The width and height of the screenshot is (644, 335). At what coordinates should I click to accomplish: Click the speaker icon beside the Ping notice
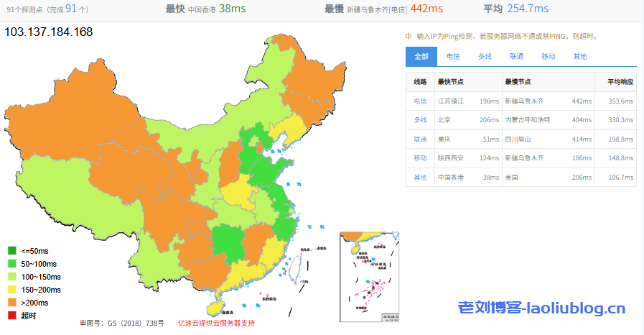point(409,36)
